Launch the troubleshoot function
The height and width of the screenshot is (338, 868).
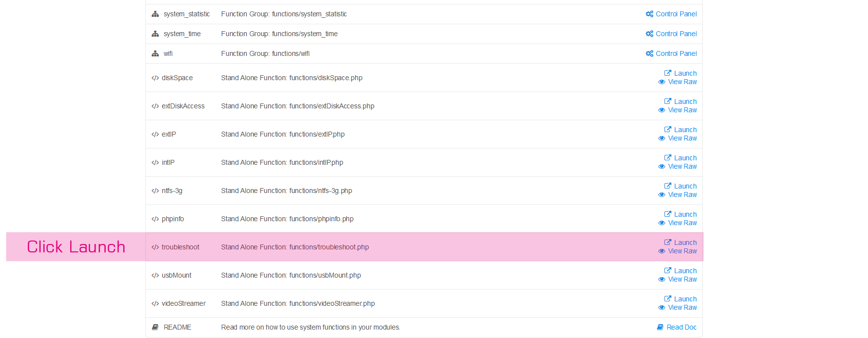coord(685,242)
